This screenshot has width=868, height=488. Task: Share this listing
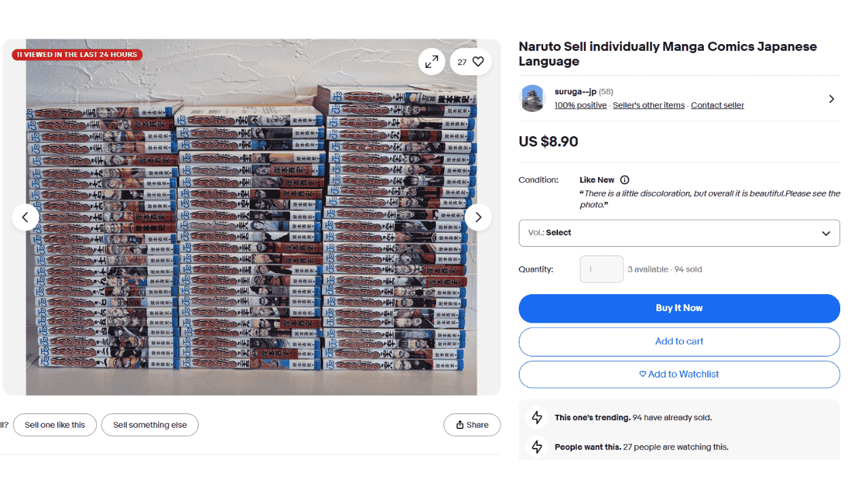pyautogui.click(x=472, y=425)
